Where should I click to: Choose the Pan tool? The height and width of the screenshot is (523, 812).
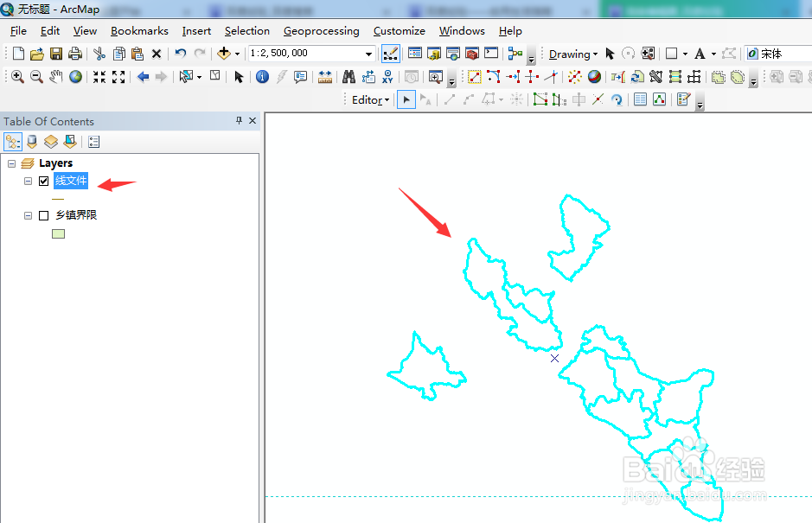(56, 76)
